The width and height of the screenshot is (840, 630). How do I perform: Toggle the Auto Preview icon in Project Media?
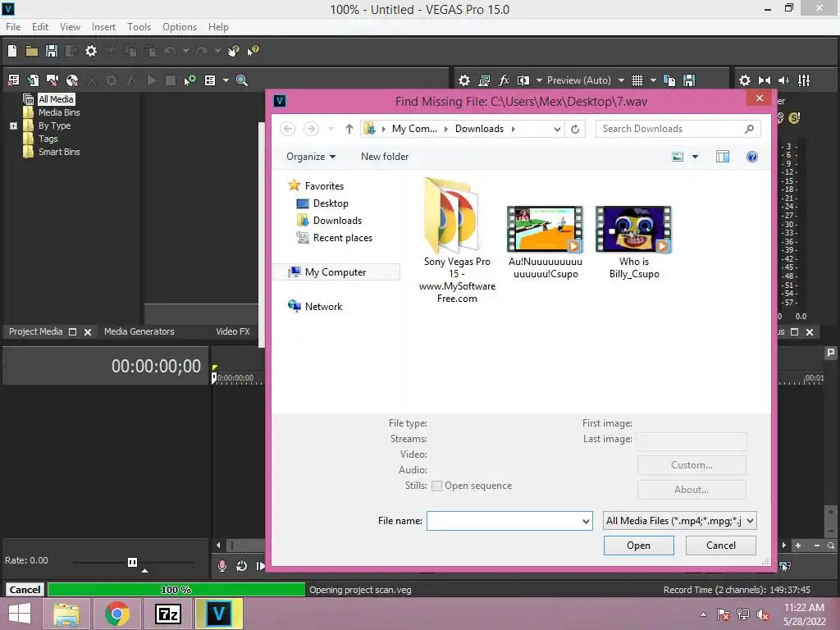pos(189,80)
